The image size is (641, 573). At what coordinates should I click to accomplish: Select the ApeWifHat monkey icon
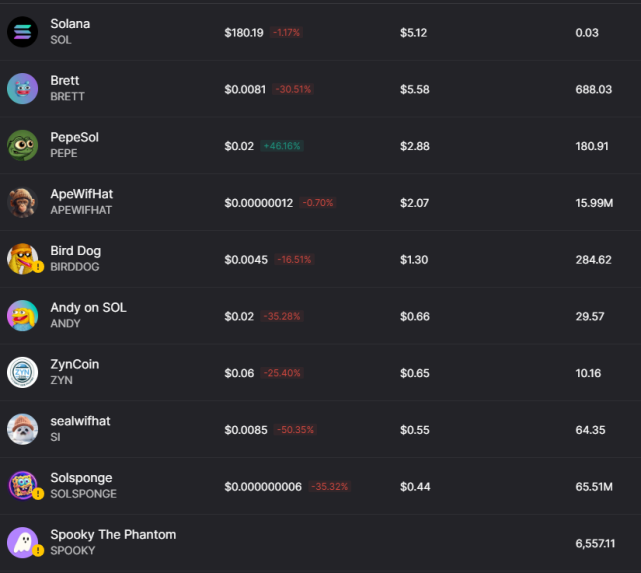(22, 202)
